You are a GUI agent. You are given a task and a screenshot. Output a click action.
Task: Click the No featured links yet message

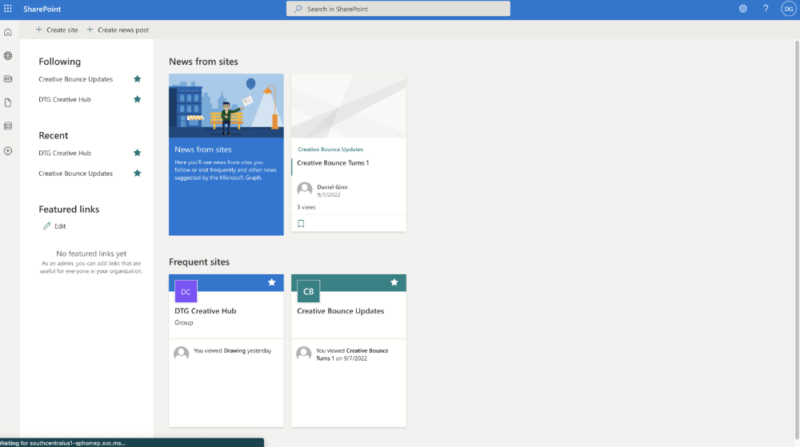[x=91, y=254]
